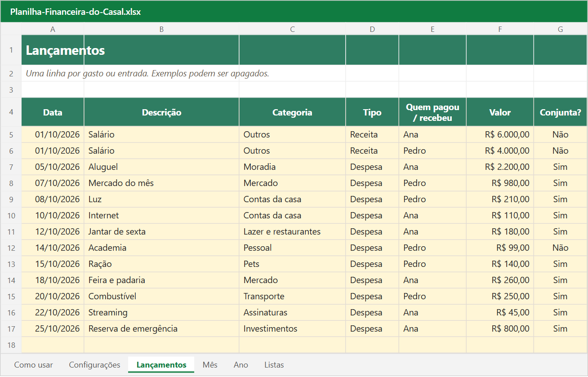The height and width of the screenshot is (377, 588).
Task: Click the Aluguel description cell
Action: pos(161,167)
